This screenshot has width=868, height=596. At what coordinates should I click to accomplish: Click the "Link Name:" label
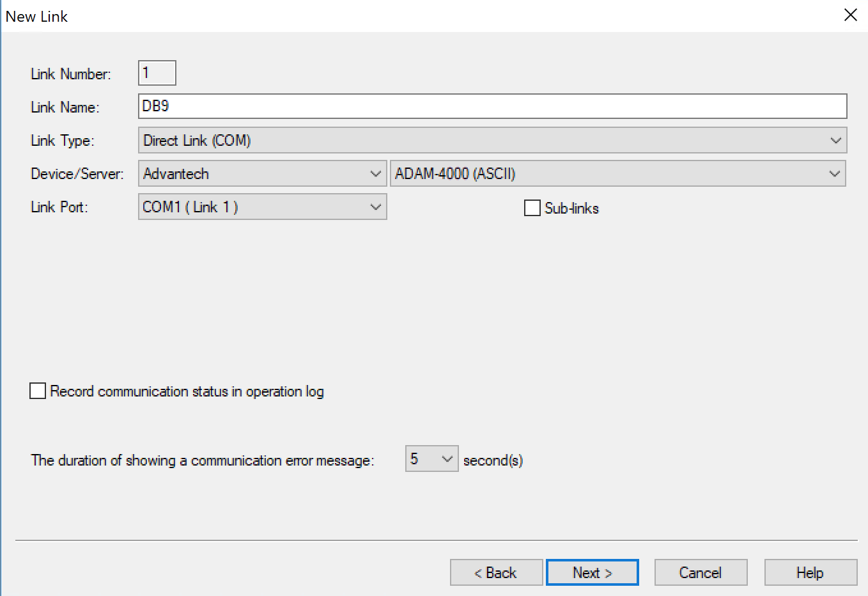coord(65,107)
